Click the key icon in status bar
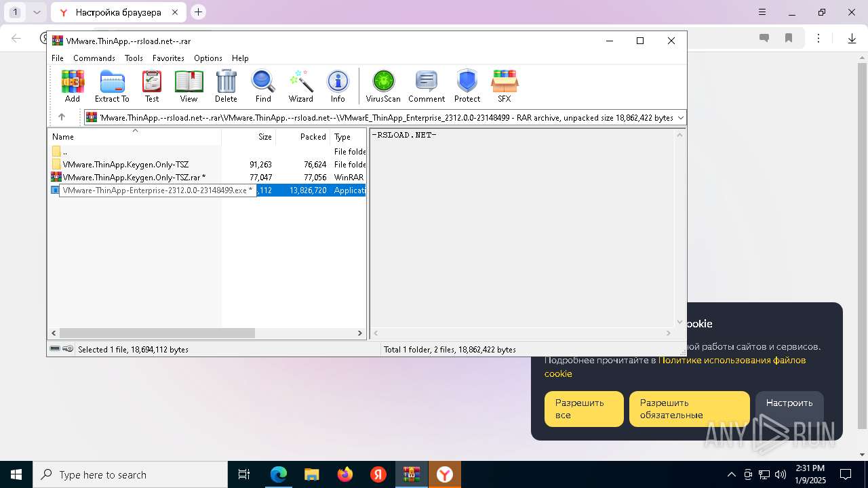 tap(68, 349)
